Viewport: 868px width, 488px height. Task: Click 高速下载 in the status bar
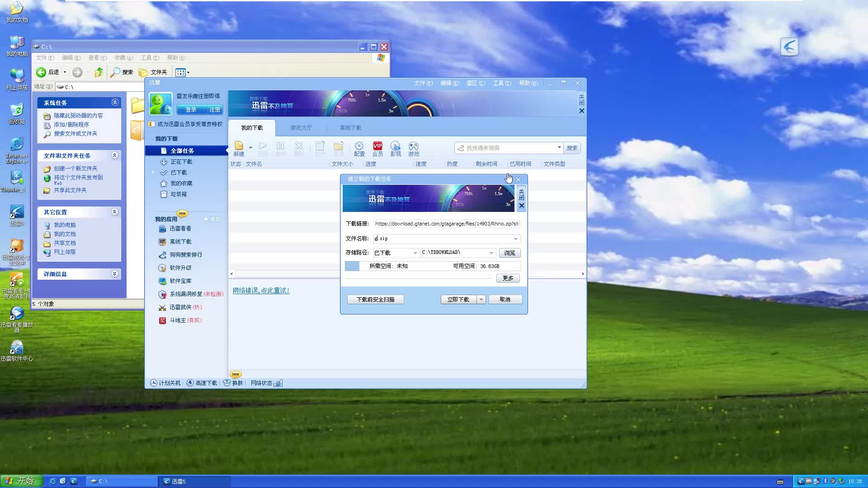click(202, 383)
